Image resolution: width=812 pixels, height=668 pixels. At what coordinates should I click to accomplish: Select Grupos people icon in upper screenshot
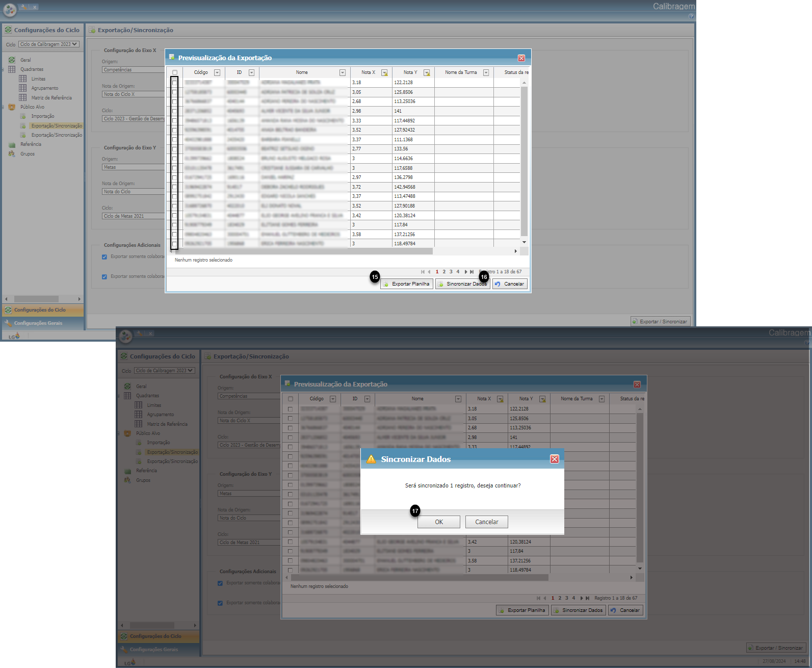[12, 153]
